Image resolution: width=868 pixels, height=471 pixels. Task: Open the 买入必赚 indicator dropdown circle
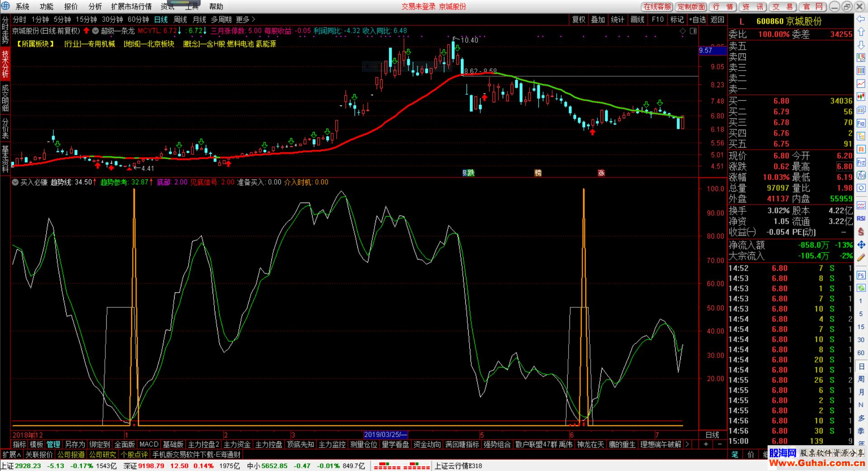(x=15, y=182)
